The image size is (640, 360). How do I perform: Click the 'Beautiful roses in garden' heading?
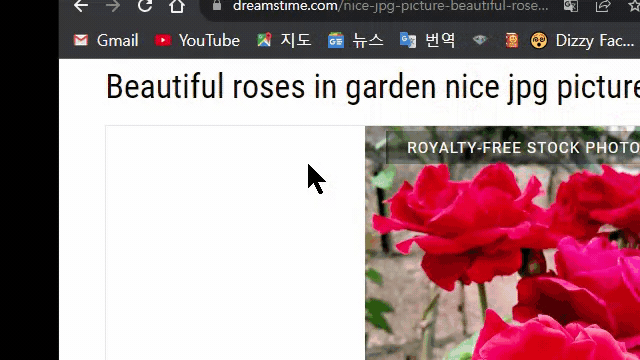[x=373, y=87]
